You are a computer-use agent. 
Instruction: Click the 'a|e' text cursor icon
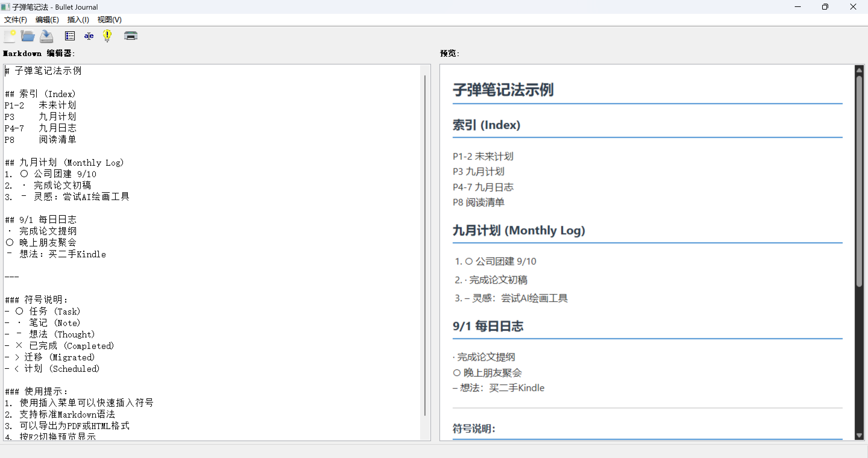(x=89, y=36)
